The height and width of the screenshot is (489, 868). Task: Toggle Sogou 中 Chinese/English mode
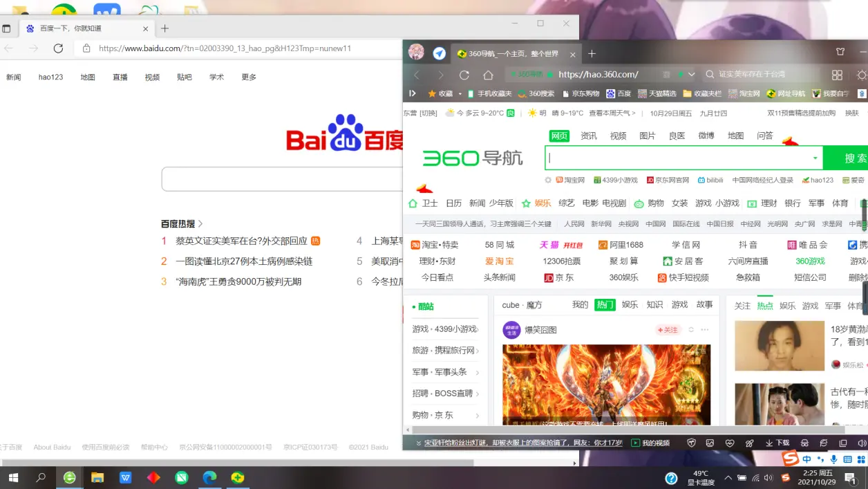(x=806, y=459)
